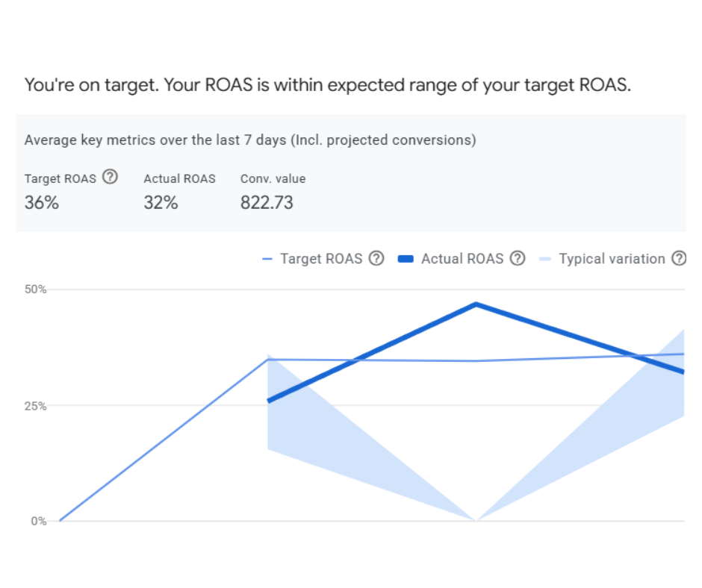The width and height of the screenshot is (702, 588).
Task: Click help icon next to Actual ROAS legend
Action: pos(518,258)
